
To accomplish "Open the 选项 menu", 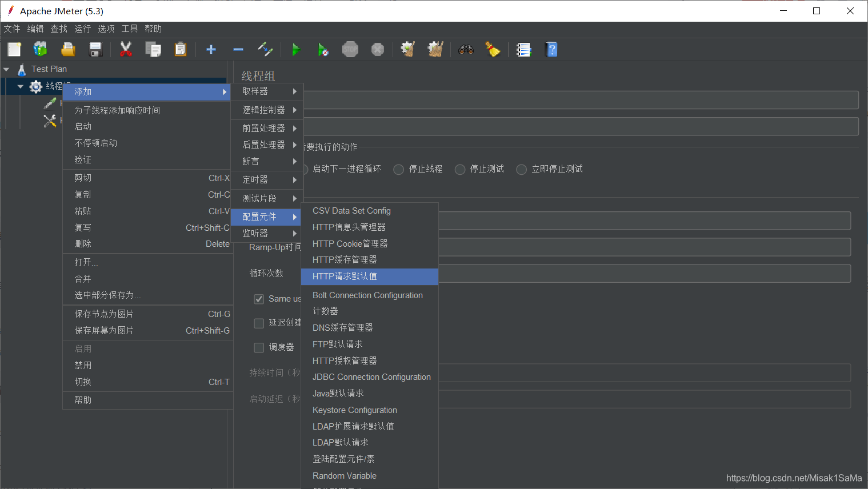I will (x=106, y=29).
